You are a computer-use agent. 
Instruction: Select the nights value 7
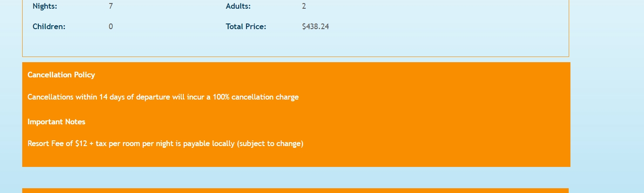click(x=111, y=7)
